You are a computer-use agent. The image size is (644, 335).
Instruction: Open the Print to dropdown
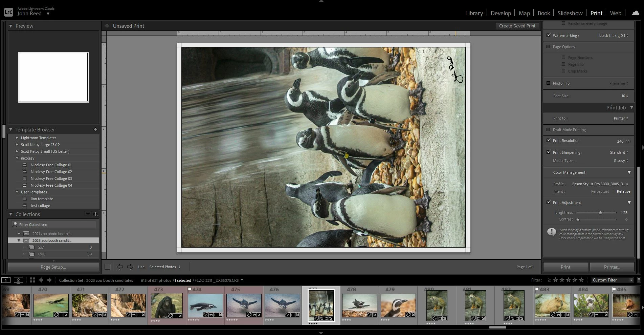(621, 118)
